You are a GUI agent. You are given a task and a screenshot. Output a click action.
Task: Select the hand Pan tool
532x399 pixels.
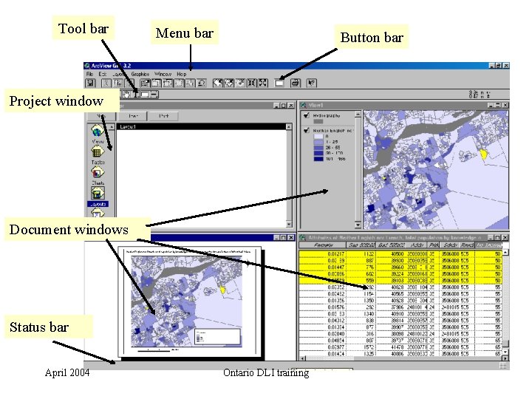pyautogui.click(x=127, y=95)
